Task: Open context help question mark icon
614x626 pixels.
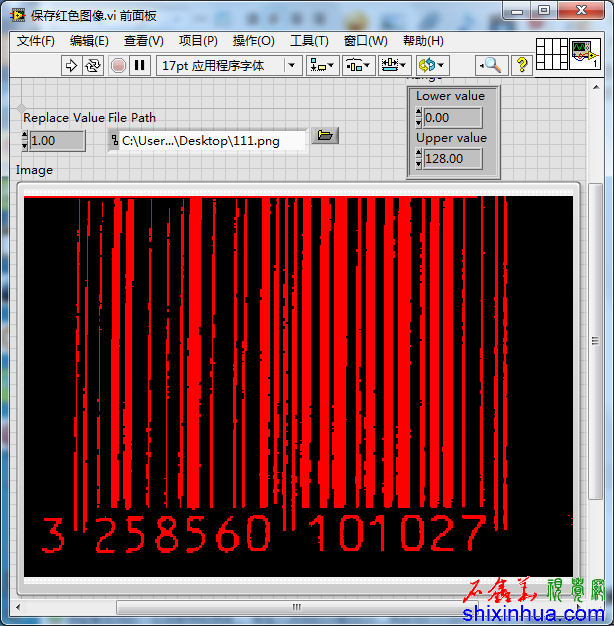Action: [x=521, y=65]
